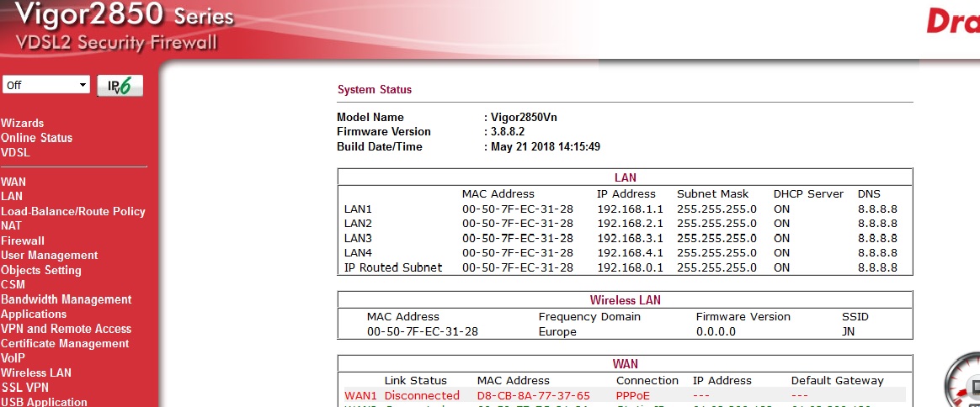
Task: Click the WAN table header link
Action: click(x=625, y=364)
